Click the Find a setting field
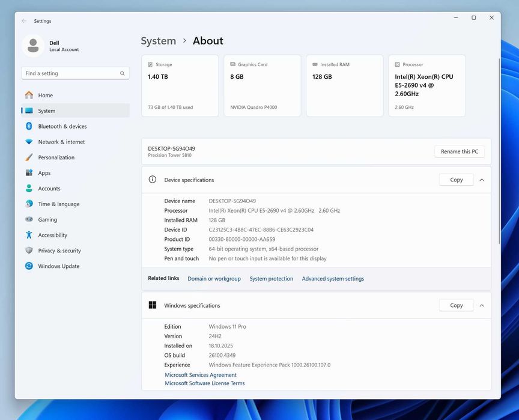Image resolution: width=519 pixels, height=420 pixels. point(76,73)
